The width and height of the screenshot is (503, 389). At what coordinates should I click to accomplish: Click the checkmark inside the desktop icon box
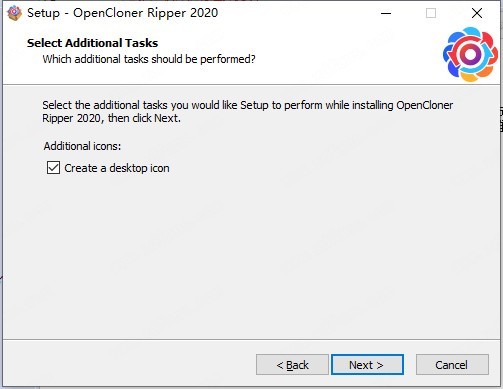[x=53, y=168]
